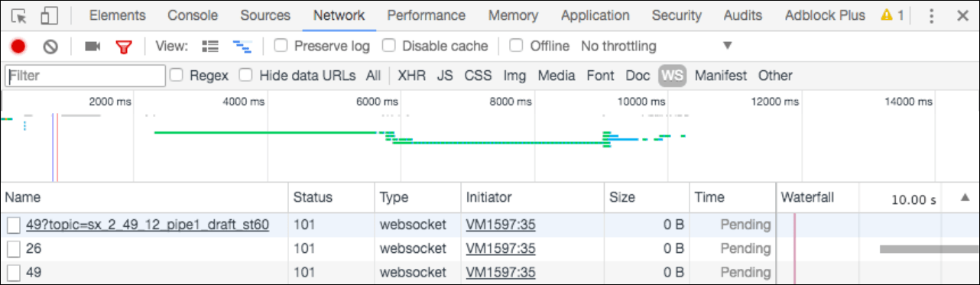Open the warnings count indicator
Screen dimensions: 980x285
[x=892, y=15]
